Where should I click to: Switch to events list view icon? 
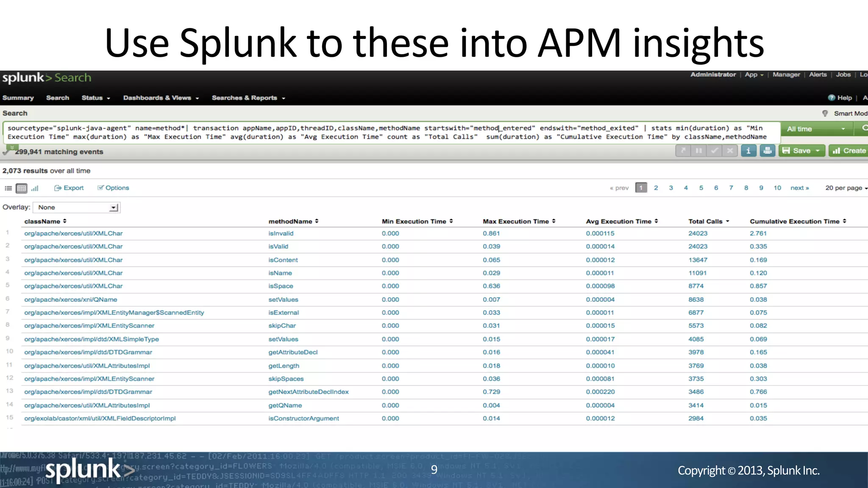[8, 188]
